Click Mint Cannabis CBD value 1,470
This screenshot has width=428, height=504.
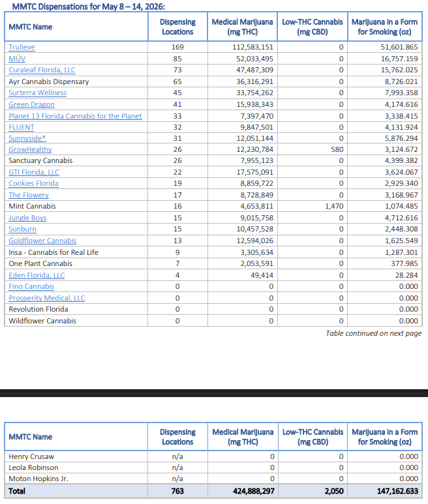tap(334, 206)
